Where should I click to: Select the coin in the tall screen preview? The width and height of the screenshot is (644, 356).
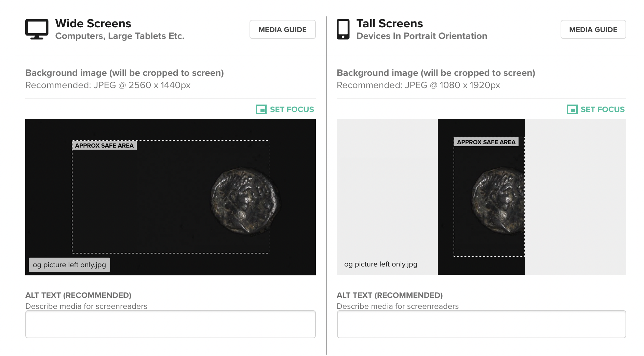click(x=498, y=201)
